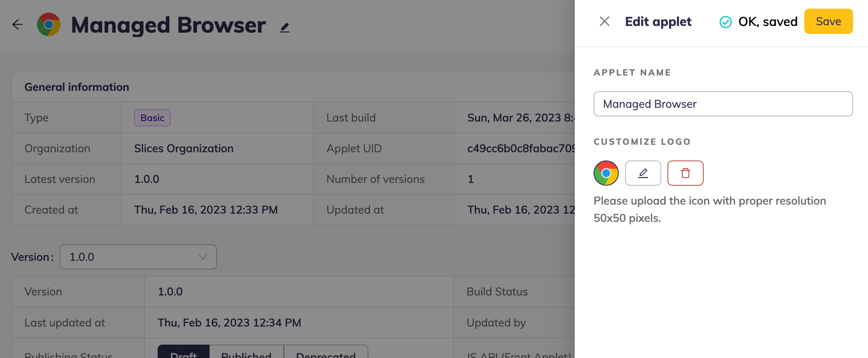The height and width of the screenshot is (358, 868).
Task: Expand the version selector using its chevron arrow
Action: point(202,257)
